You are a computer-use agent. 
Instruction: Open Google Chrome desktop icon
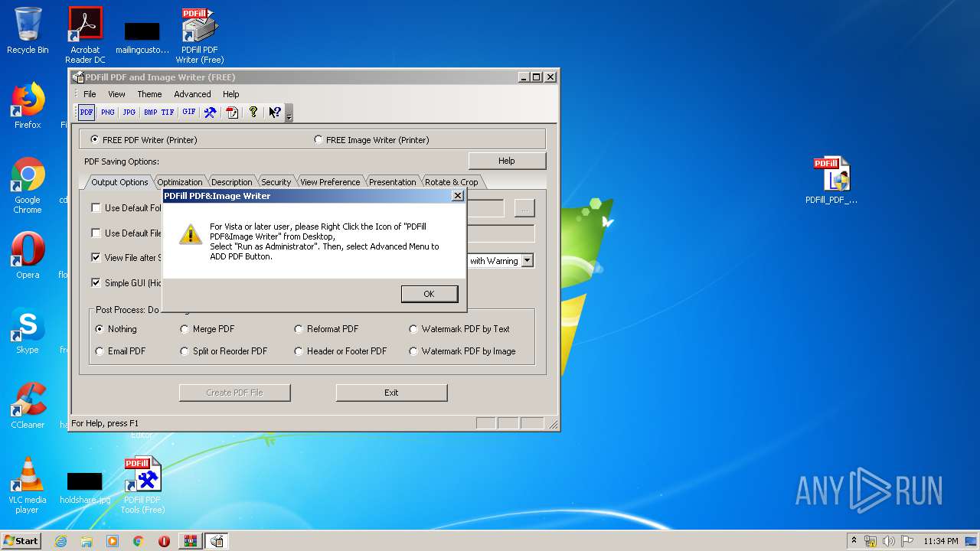(28, 185)
